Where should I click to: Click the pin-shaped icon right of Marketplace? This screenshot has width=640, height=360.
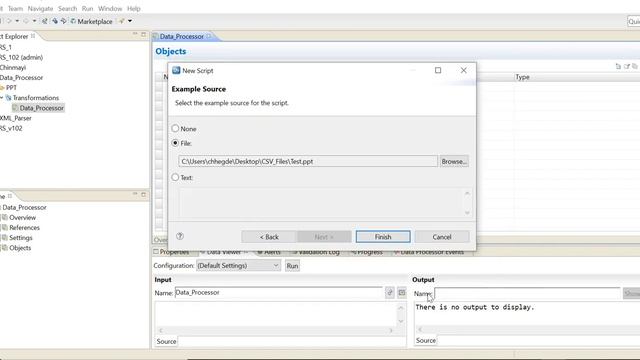122,21
